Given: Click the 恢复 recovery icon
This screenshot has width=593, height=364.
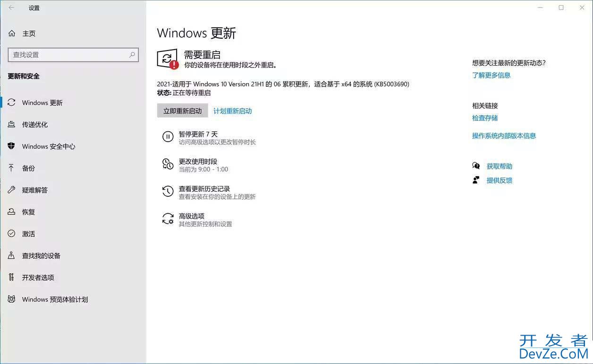Looking at the screenshot, I should tap(12, 212).
